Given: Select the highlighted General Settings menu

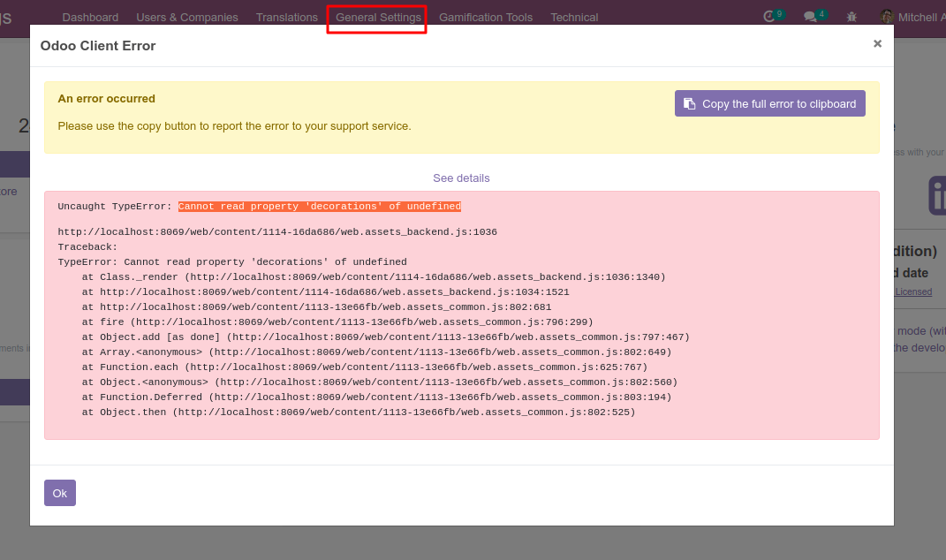Looking at the screenshot, I should click(376, 16).
